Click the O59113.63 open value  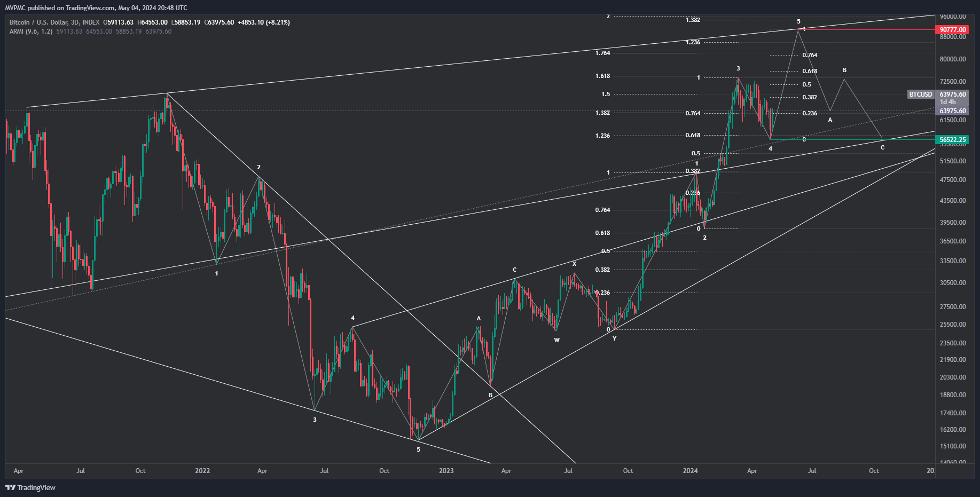[118, 22]
